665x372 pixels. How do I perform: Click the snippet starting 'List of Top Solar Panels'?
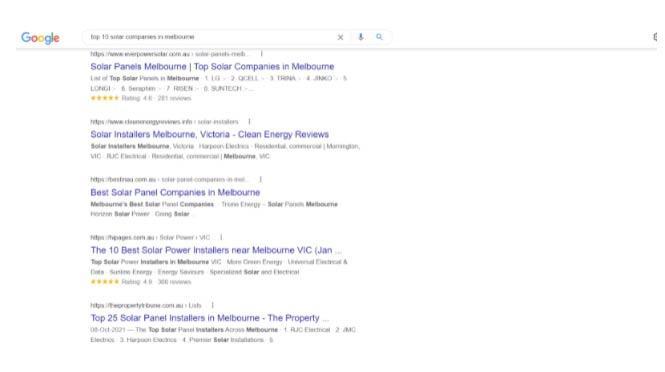pyautogui.click(x=219, y=84)
